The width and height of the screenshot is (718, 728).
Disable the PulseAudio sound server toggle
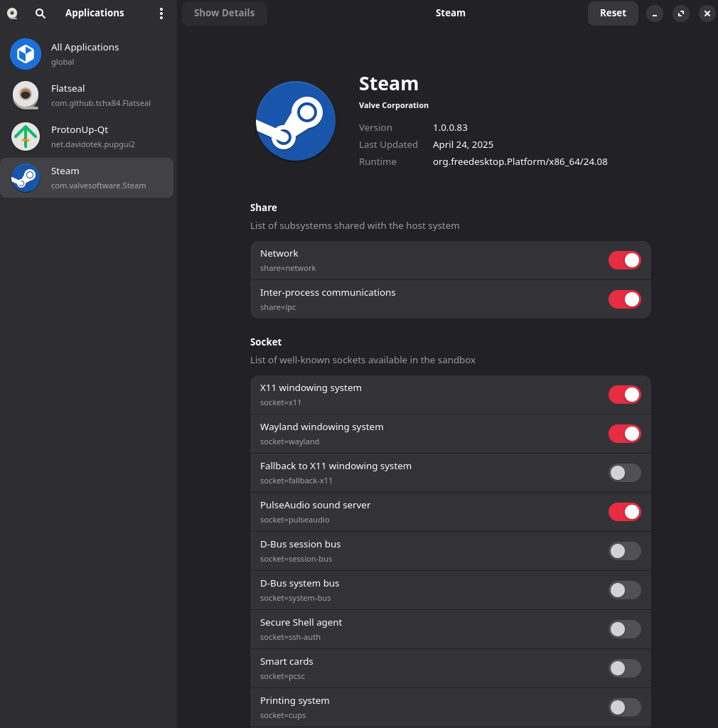pyautogui.click(x=624, y=512)
